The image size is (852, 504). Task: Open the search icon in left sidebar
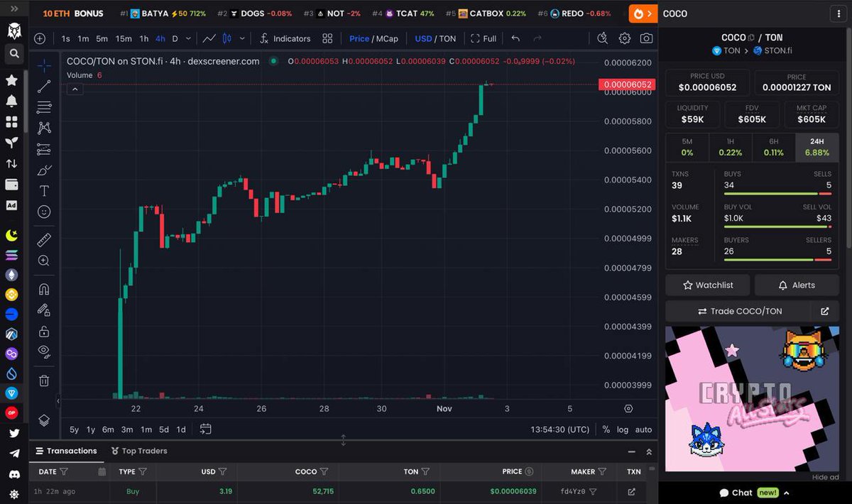pos(14,53)
